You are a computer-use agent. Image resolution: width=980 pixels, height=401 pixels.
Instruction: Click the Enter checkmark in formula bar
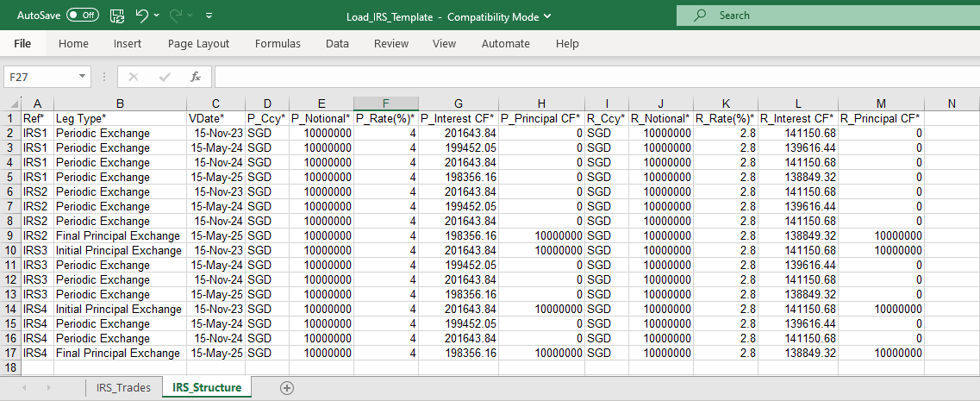tap(164, 77)
